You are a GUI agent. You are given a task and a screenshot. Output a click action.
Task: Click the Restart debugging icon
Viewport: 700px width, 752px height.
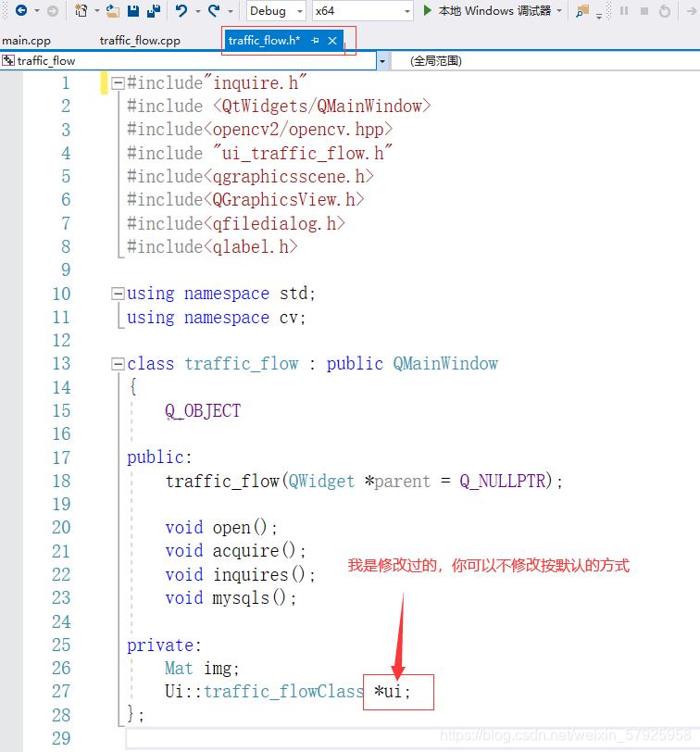(665, 10)
